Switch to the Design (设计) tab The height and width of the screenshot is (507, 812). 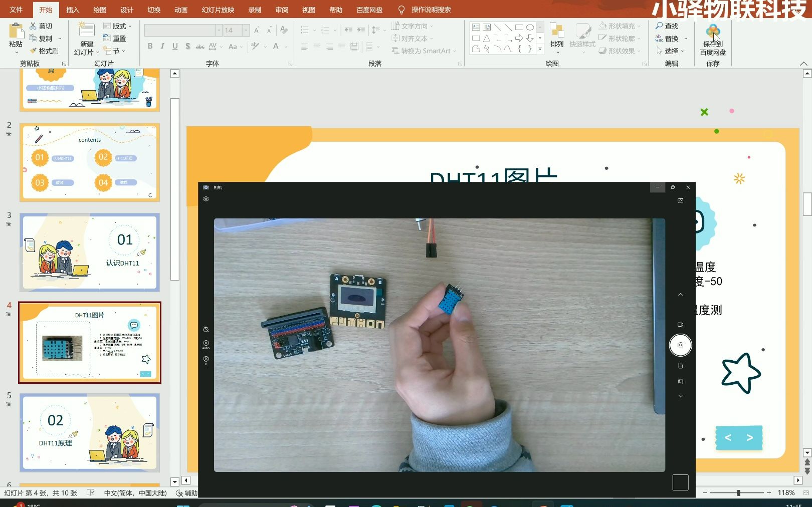(127, 10)
